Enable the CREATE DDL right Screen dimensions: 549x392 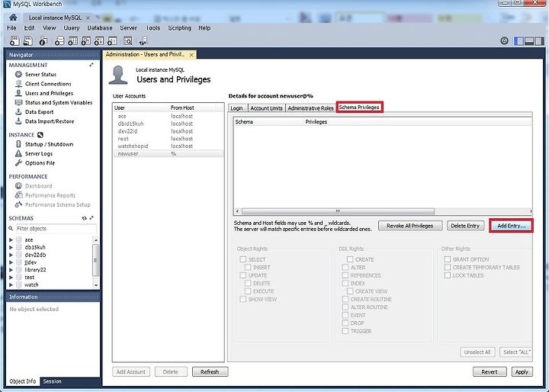(350, 259)
